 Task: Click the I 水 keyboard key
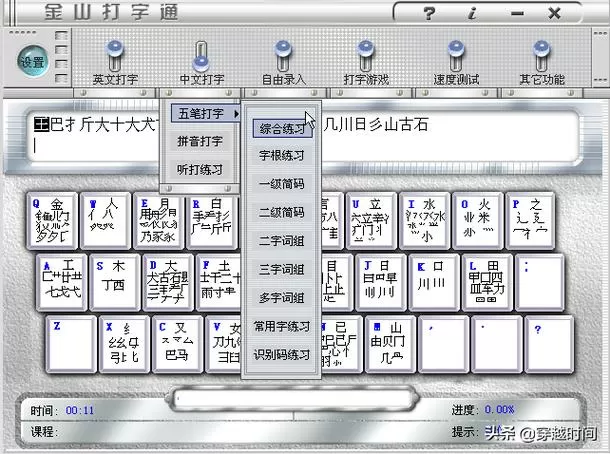(x=424, y=221)
